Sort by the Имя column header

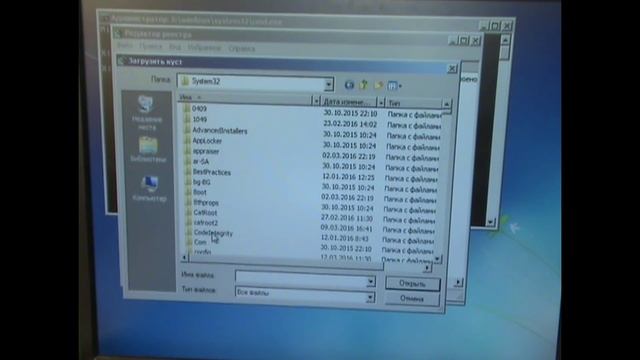coord(245,98)
